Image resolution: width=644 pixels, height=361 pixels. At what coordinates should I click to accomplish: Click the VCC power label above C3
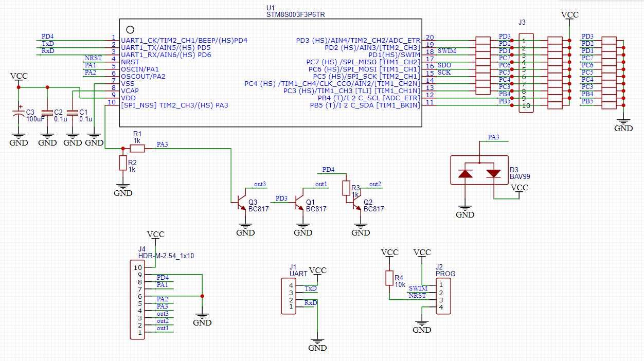click(19, 76)
